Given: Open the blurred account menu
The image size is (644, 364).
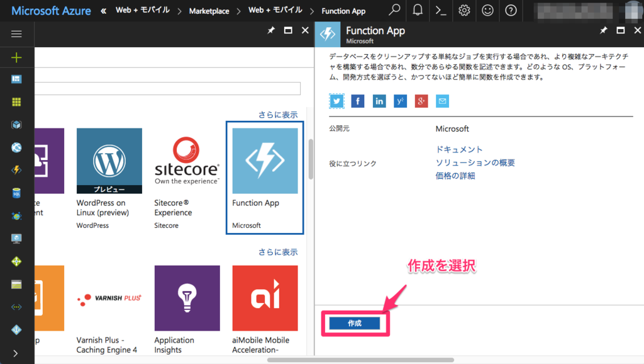Looking at the screenshot, I should 588,11.
